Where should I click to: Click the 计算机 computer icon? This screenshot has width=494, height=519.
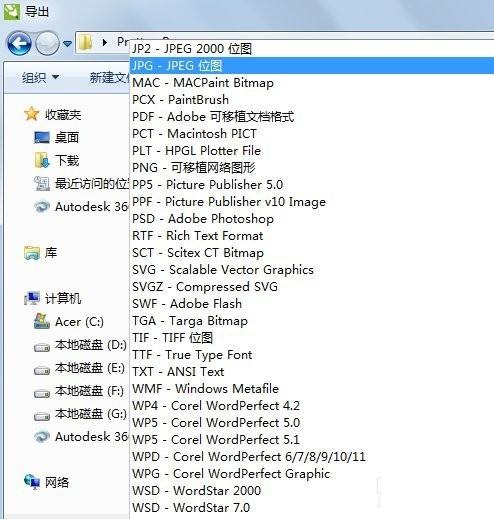coord(32,298)
